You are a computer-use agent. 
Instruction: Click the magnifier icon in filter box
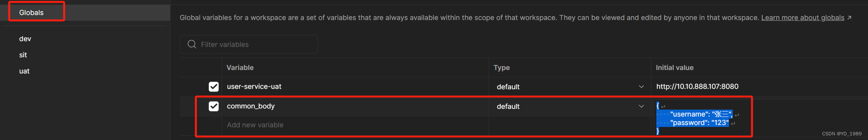(192, 44)
